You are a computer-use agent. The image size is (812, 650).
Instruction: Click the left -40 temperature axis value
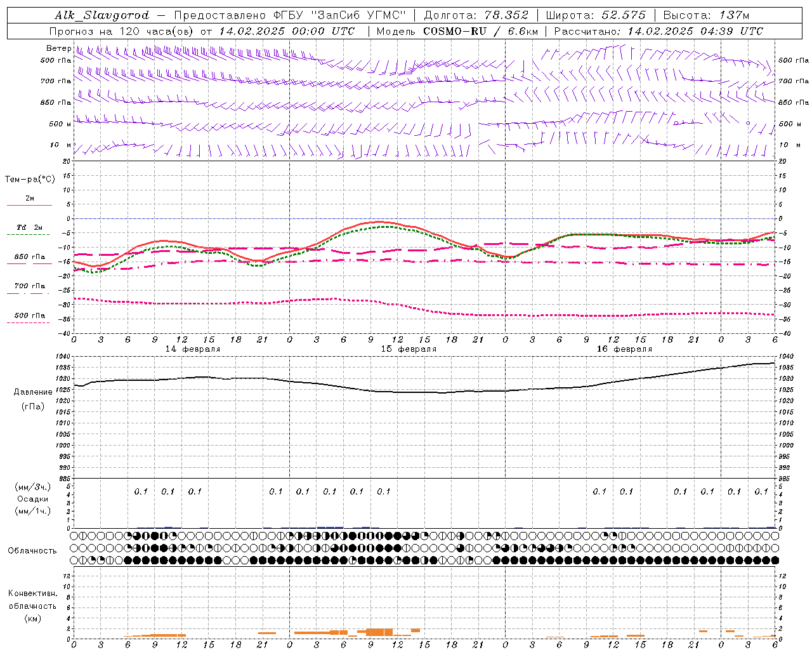click(65, 333)
